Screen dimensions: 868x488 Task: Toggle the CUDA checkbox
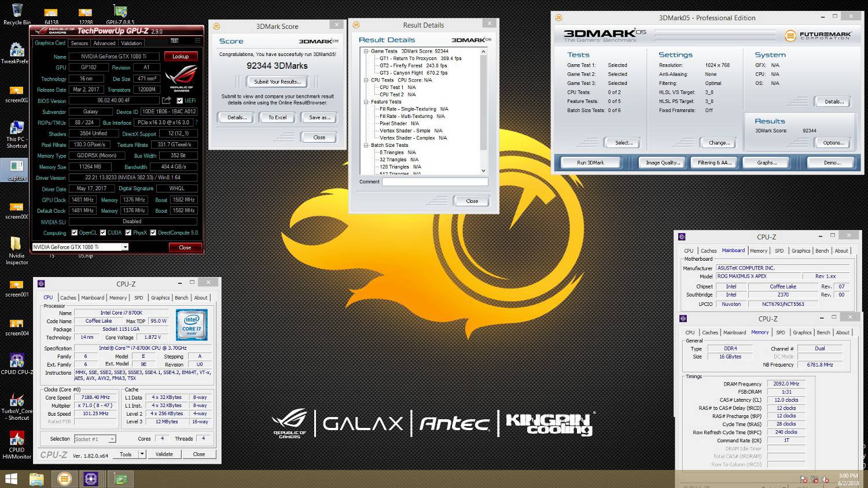103,233
